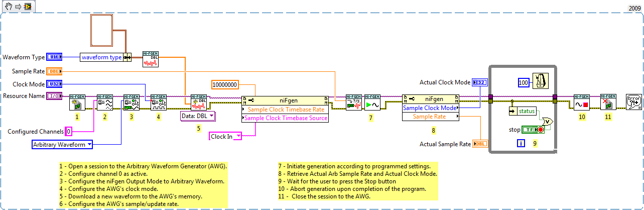This screenshot has height=210, width=644.
Task: Click the loop iteration terminal i
Action: point(521,143)
